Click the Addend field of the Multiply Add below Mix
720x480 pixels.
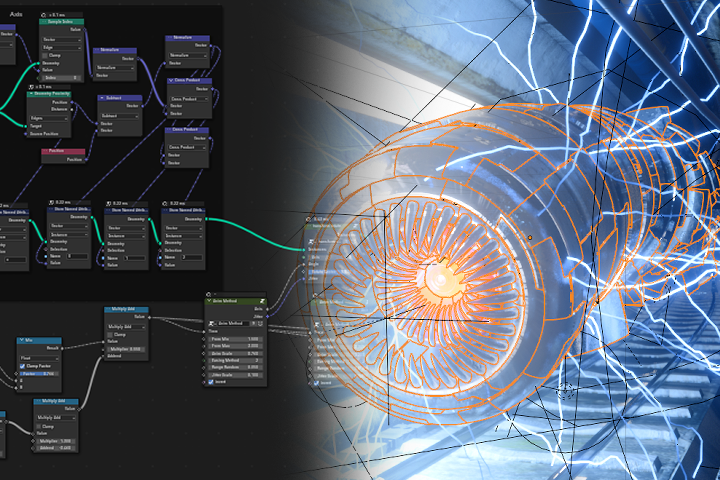pos(56,448)
